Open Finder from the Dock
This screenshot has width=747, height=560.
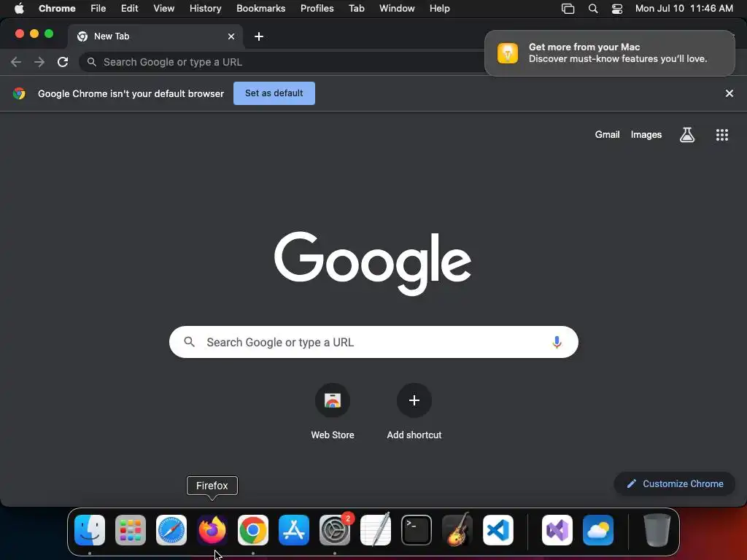[x=90, y=530]
